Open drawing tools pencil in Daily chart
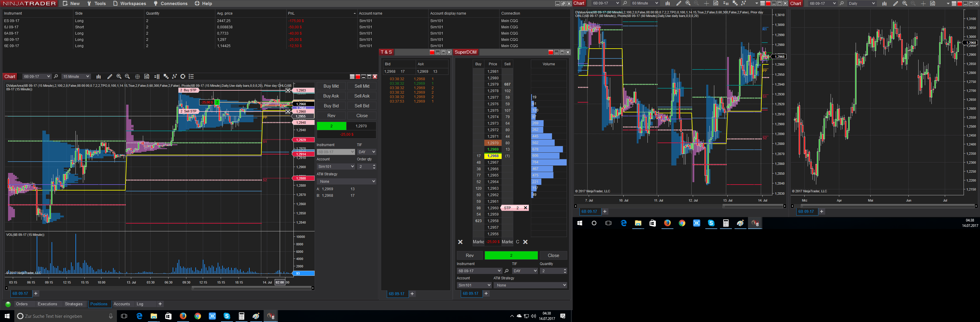The image size is (980, 322). coord(896,3)
